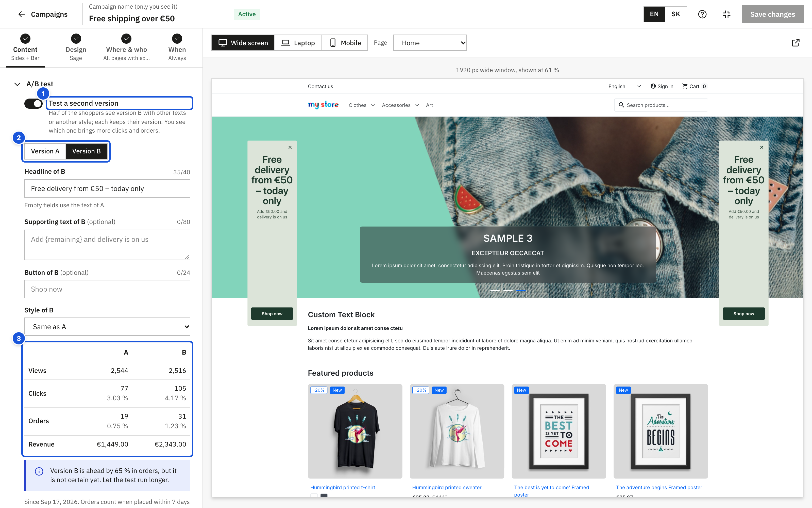Open the Contact us link

[320, 86]
